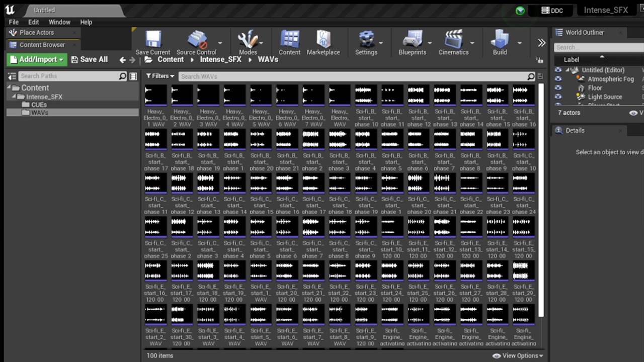Open the Edit menu

(x=34, y=22)
